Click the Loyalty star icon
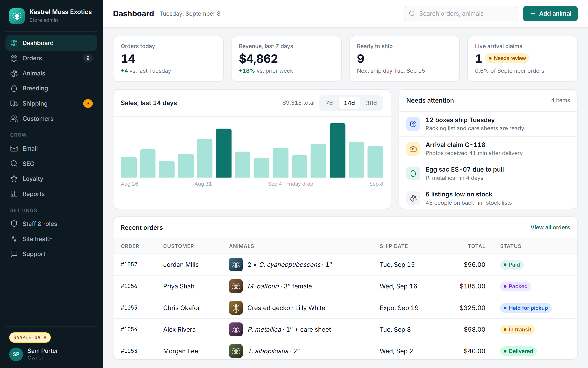This screenshot has width=588, height=368. [x=14, y=179]
